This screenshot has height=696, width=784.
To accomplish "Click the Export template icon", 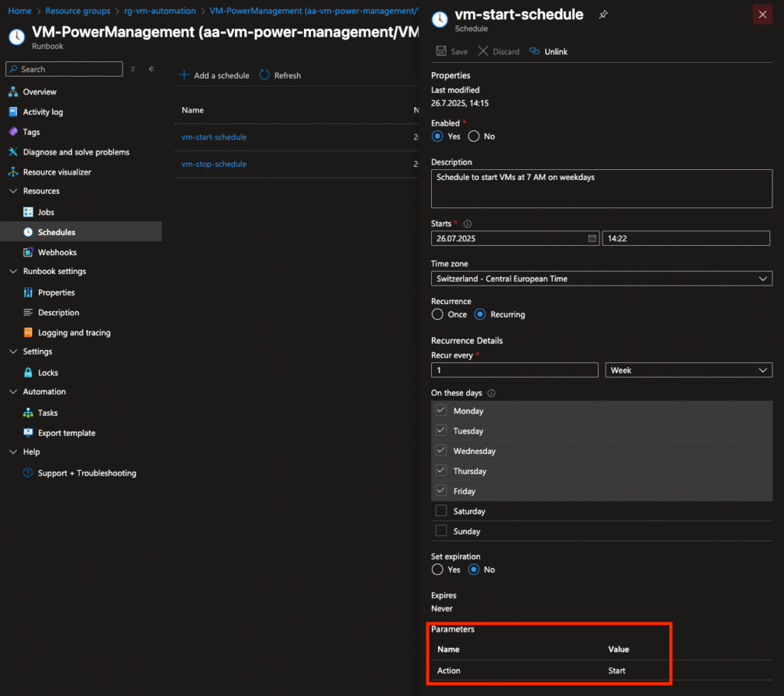I will click(x=28, y=433).
